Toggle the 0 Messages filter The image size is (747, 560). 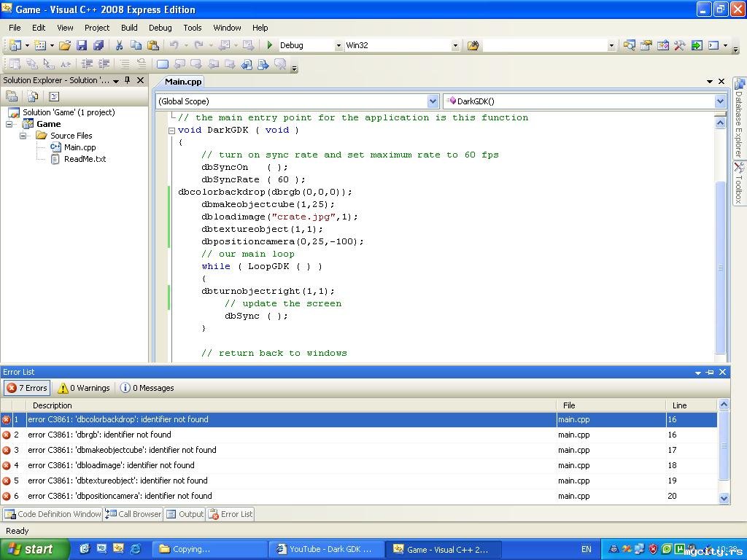click(147, 388)
